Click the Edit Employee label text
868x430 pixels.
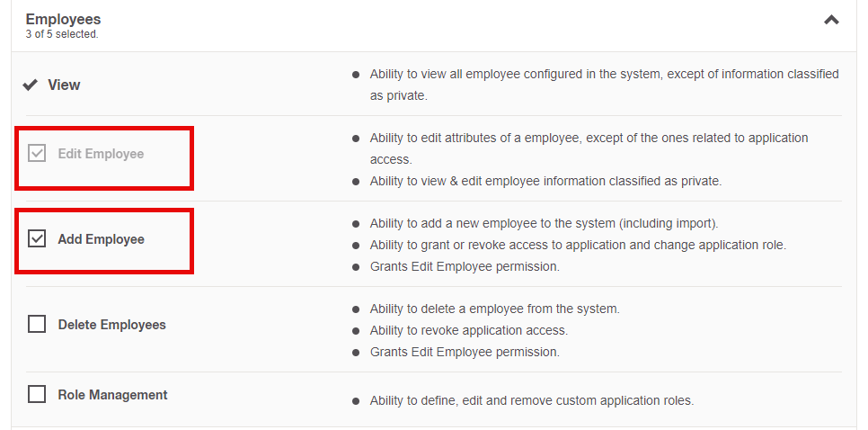coord(101,154)
